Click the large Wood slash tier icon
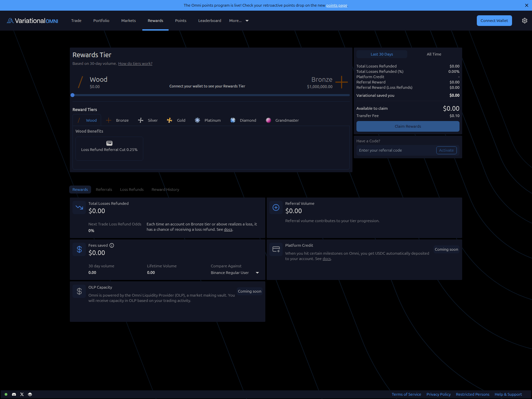This screenshot has width=532, height=399. (80, 82)
